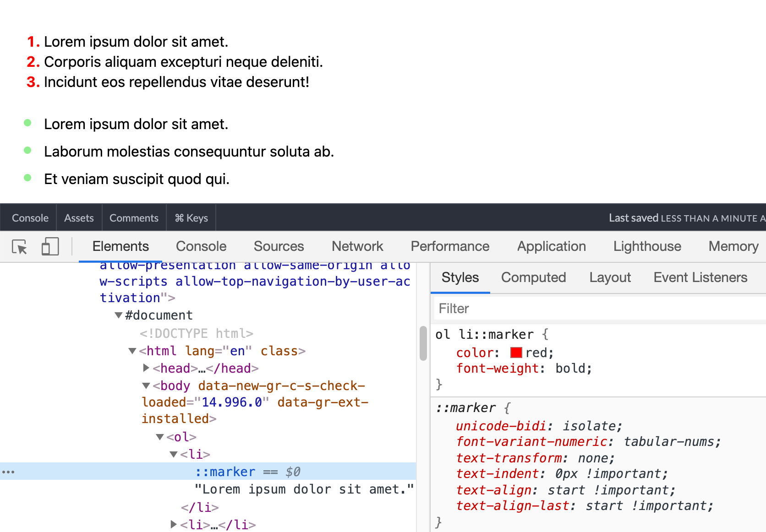
Task: Collapse the html element node
Action: point(132,351)
